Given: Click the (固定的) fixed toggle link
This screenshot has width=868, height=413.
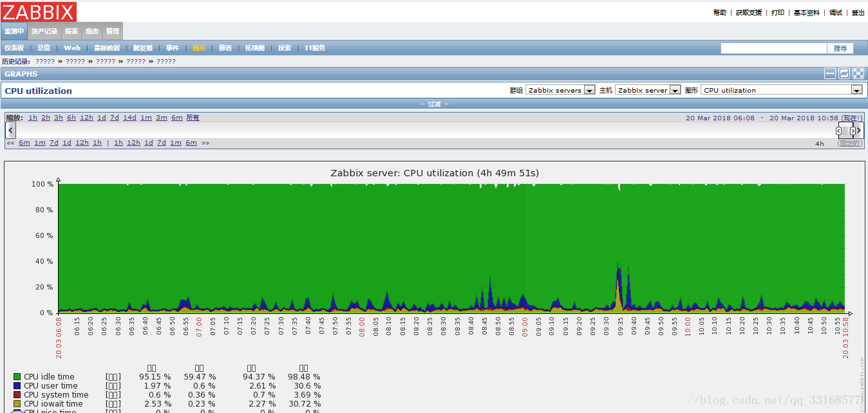Looking at the screenshot, I should pyautogui.click(x=850, y=143).
